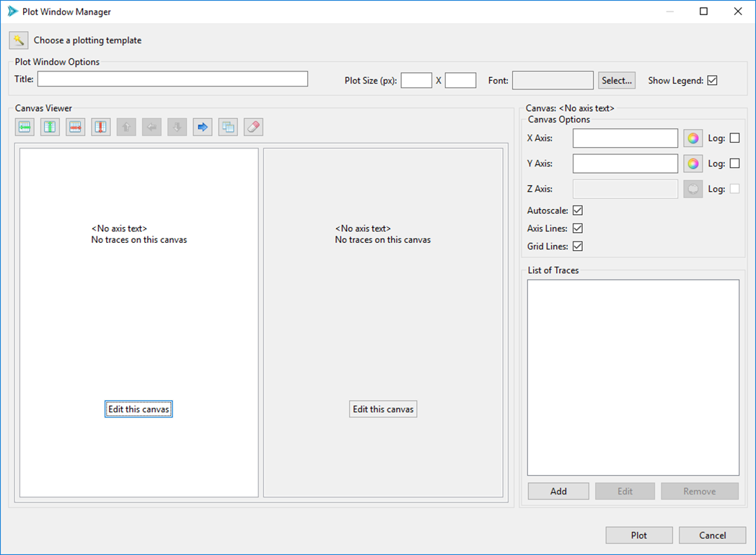Image resolution: width=756 pixels, height=555 pixels.
Task: Open the Font selection dialog via Select button
Action: 616,80
